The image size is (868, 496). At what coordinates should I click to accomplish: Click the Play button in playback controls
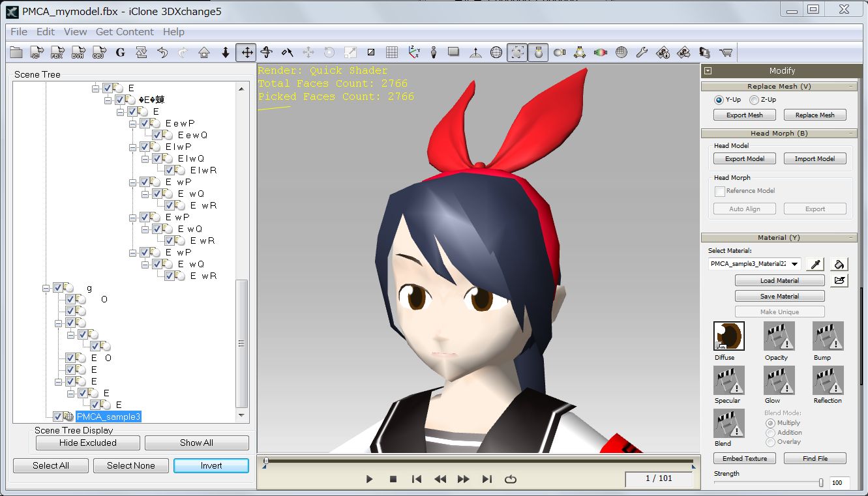[369, 479]
